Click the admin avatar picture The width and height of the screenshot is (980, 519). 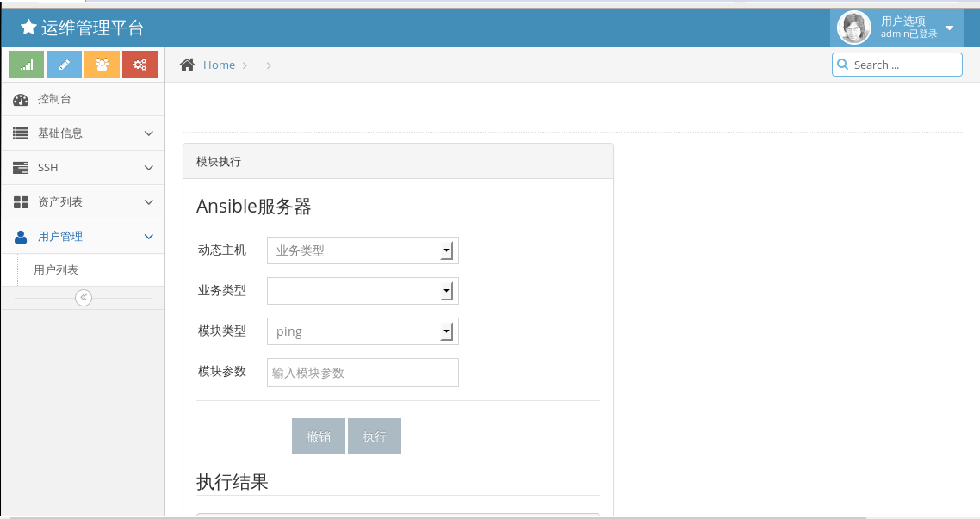point(853,28)
